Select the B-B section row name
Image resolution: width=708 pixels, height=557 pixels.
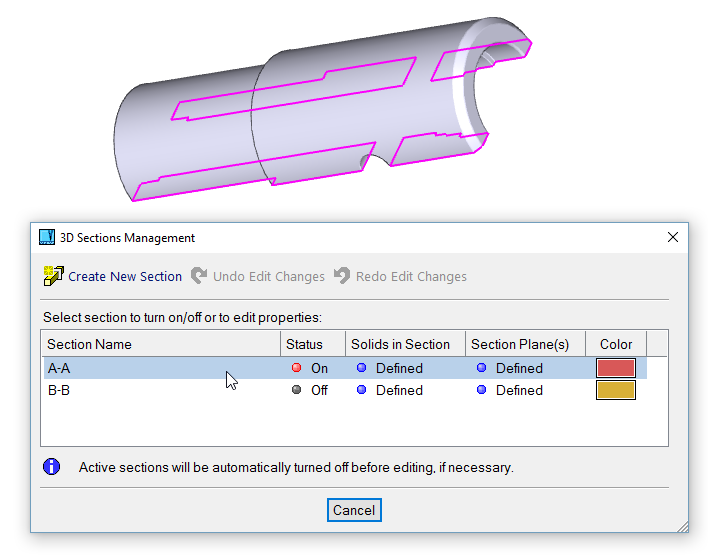pos(59,390)
